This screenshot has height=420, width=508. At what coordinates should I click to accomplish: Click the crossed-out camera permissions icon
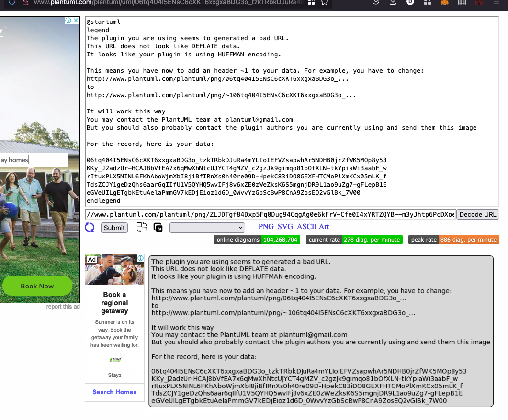25,2
